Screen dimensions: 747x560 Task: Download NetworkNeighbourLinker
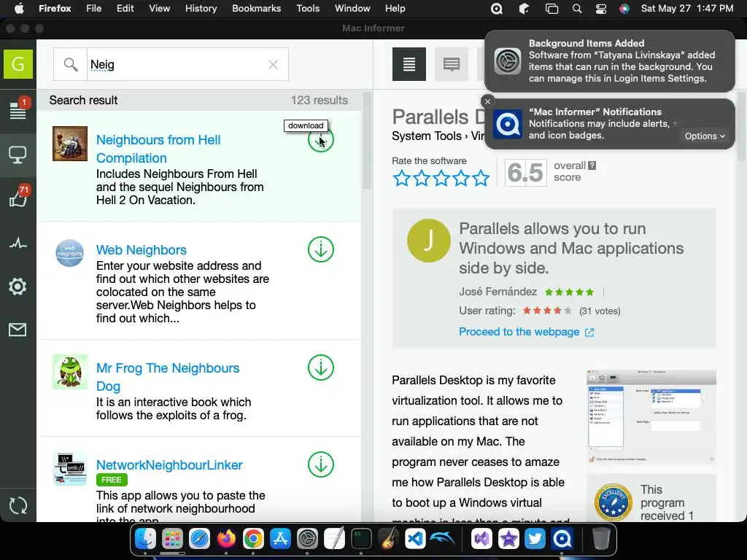click(321, 464)
